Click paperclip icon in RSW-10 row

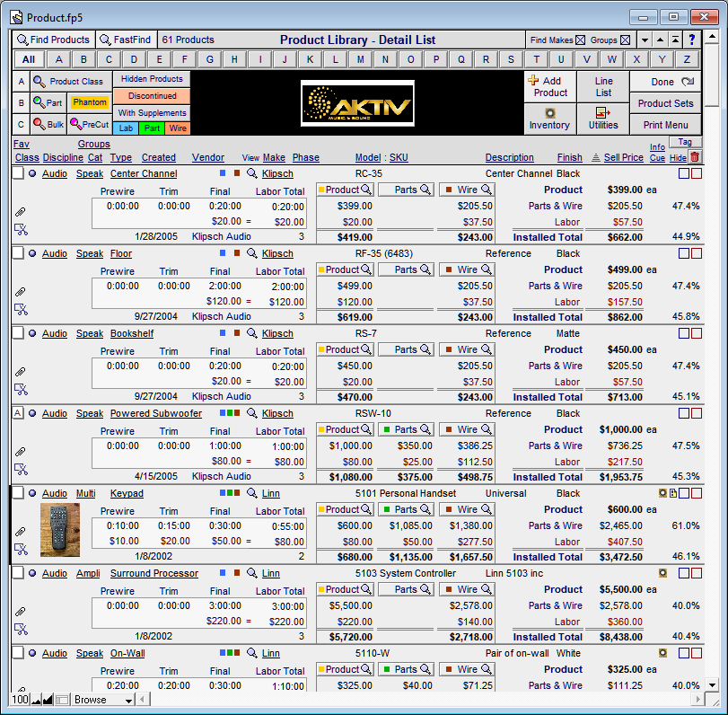(21, 452)
